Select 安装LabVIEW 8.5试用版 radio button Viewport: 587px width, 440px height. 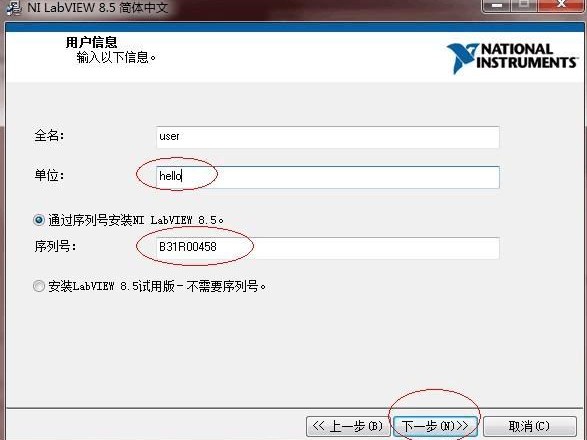[39, 286]
